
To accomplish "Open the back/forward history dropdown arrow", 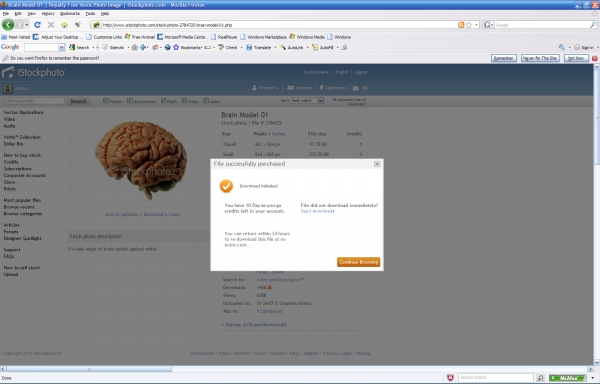I will [x=27, y=25].
